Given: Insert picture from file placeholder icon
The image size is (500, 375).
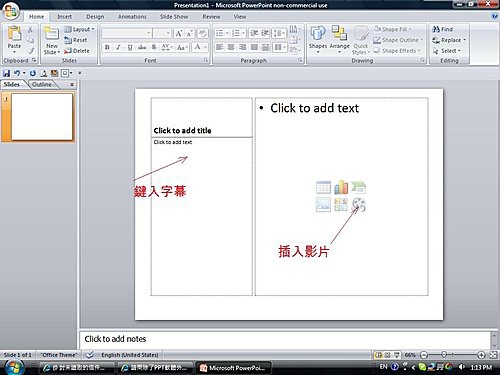Looking at the screenshot, I should [x=323, y=205].
